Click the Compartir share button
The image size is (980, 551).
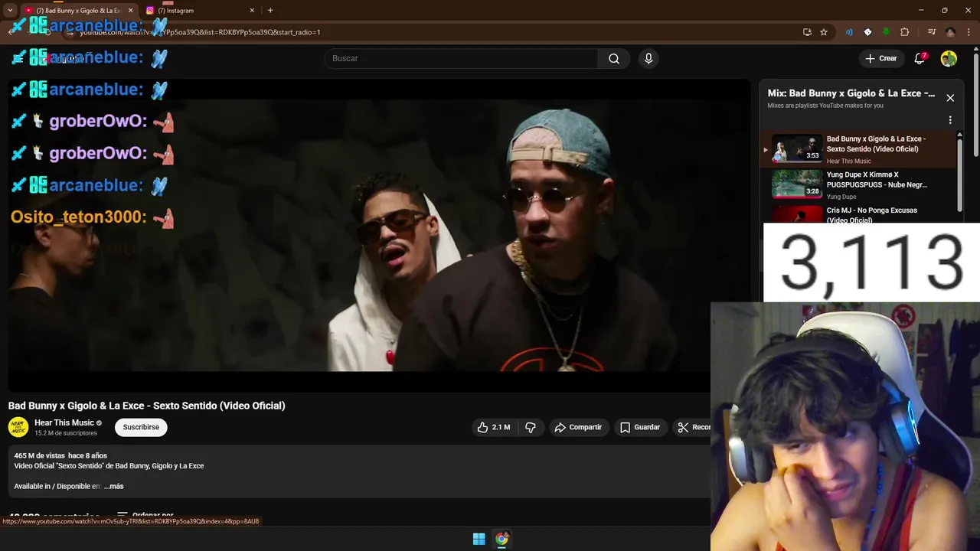point(578,427)
